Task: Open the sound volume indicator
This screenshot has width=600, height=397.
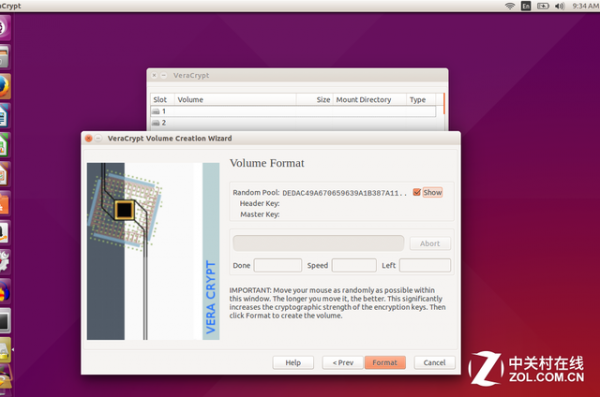Action: [559, 6]
